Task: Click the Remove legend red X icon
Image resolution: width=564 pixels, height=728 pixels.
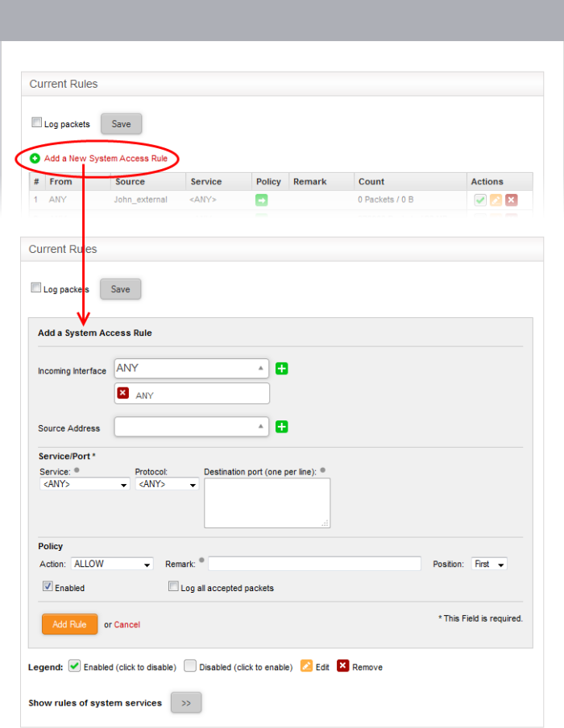Action: pos(343,666)
